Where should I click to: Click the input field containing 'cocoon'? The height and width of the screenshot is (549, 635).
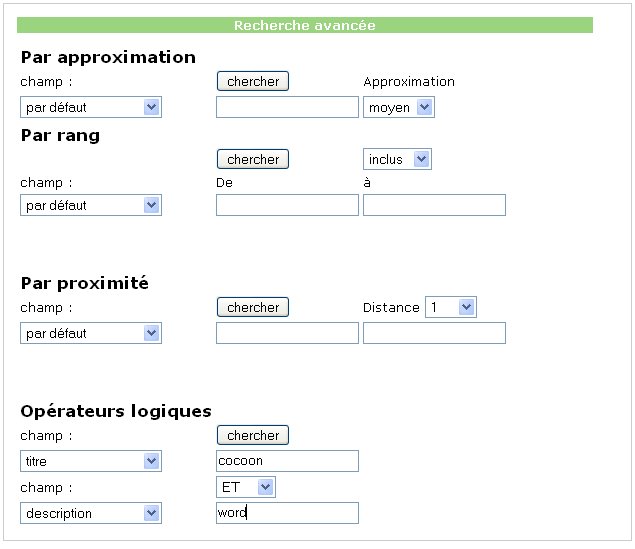[x=287, y=461]
